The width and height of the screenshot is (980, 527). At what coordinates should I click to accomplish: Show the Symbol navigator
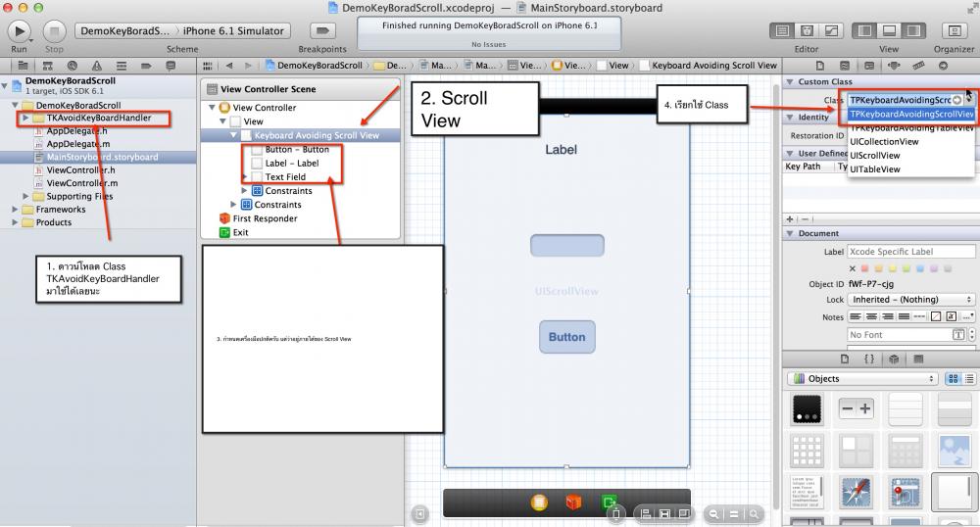click(47, 66)
